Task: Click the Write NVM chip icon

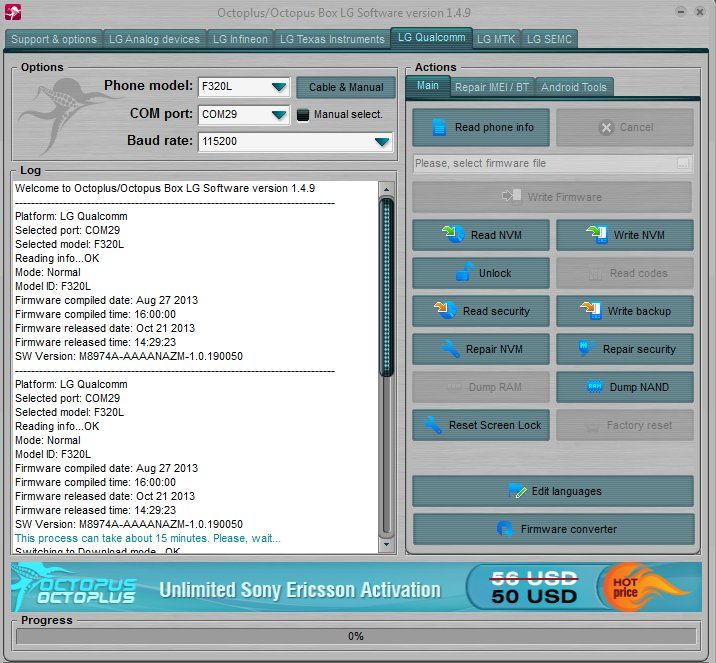Action: 597,234
